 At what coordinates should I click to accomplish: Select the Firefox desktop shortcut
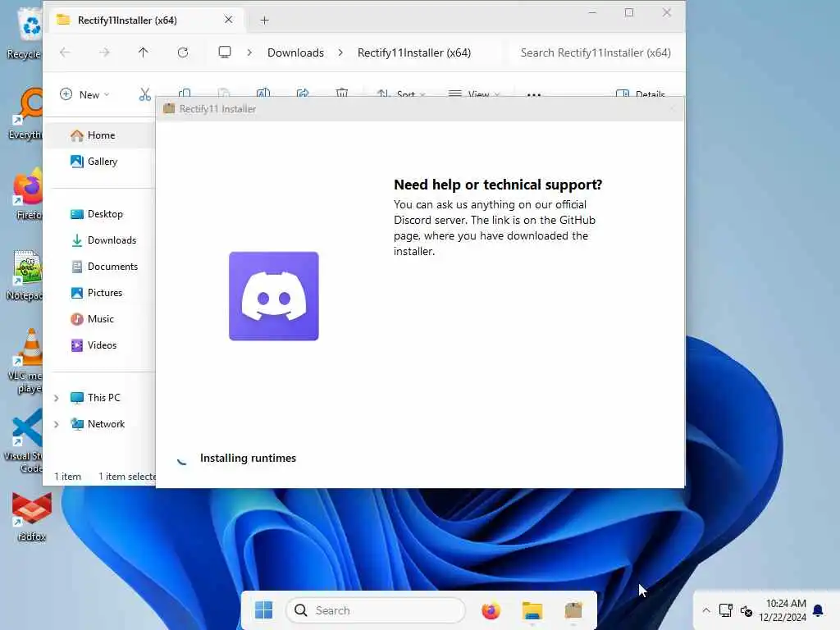(x=28, y=194)
